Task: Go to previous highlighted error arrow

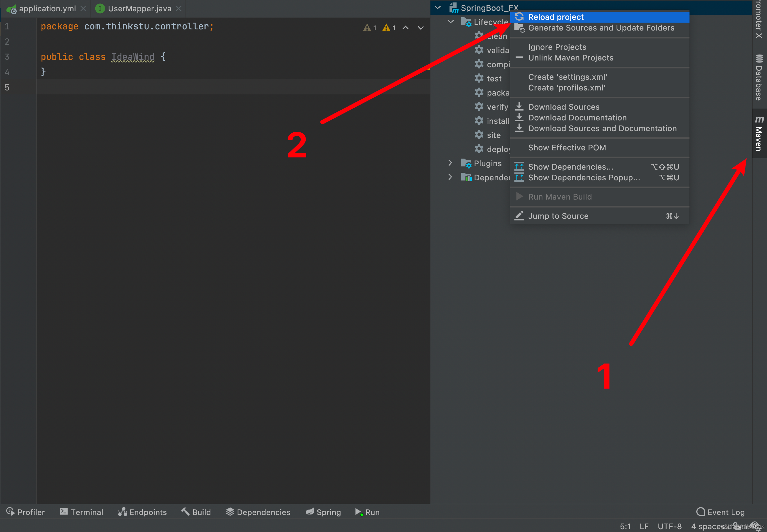Action: click(x=406, y=28)
